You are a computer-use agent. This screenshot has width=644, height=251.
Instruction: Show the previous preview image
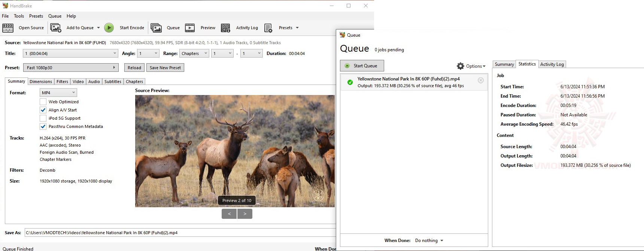pyautogui.click(x=229, y=214)
